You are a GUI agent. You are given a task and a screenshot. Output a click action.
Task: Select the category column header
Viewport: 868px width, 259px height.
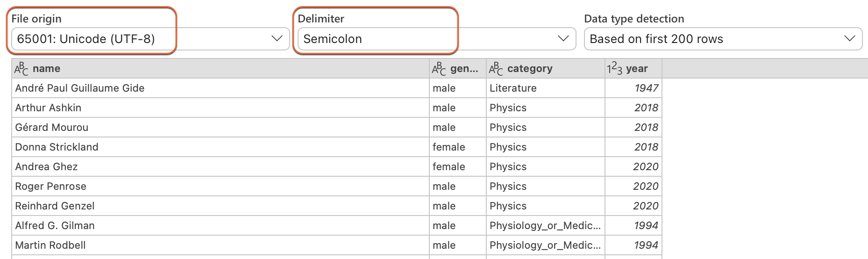coord(546,69)
